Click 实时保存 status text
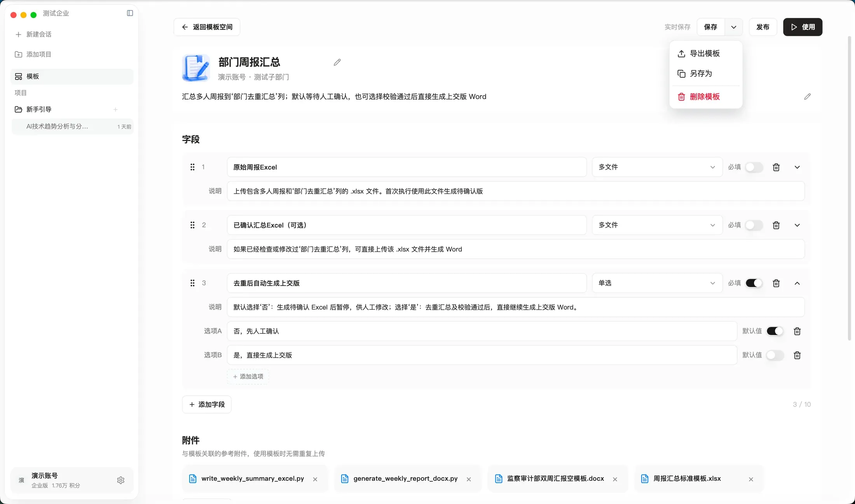This screenshot has height=504, width=855. point(677,27)
